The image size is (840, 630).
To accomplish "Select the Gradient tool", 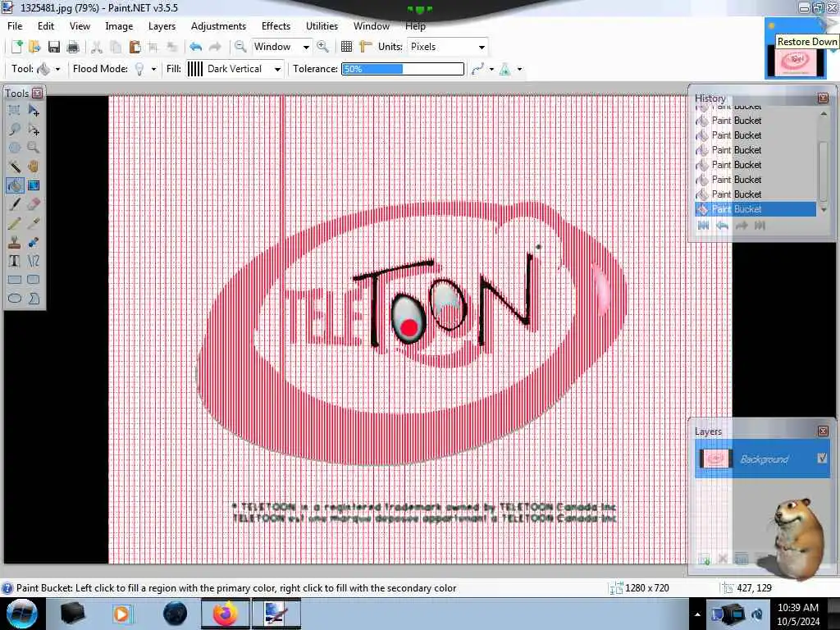I will pos(33,185).
